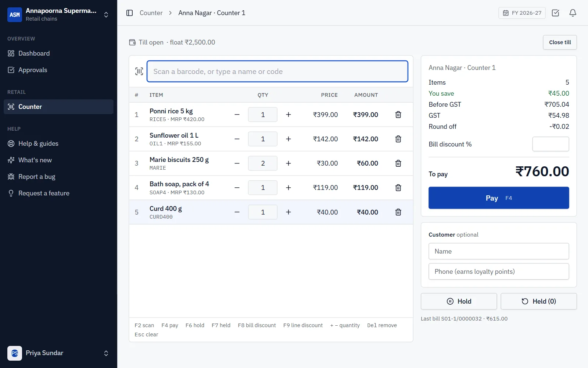588x368 pixels.
Task: Open Request a feature
Action: (58, 193)
